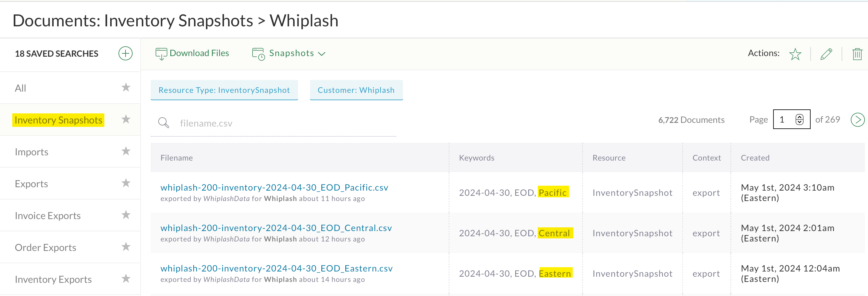This screenshot has width=868, height=296.
Task: Click the page number input box
Action: (791, 120)
